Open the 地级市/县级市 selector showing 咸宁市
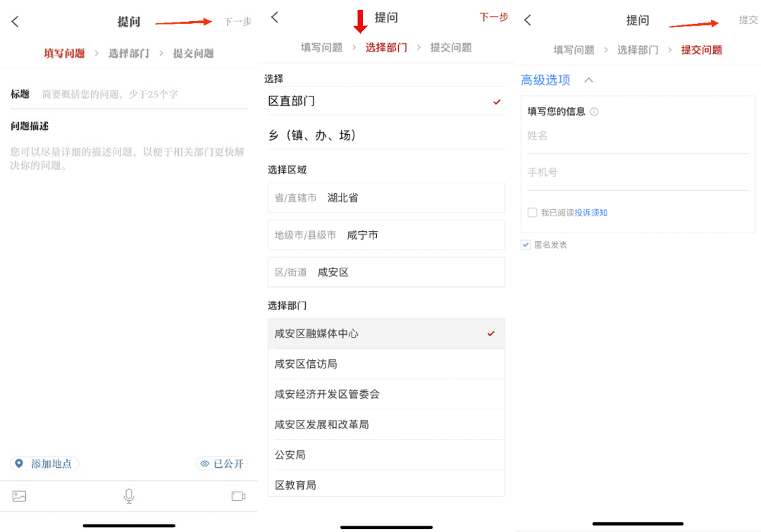 [386, 235]
